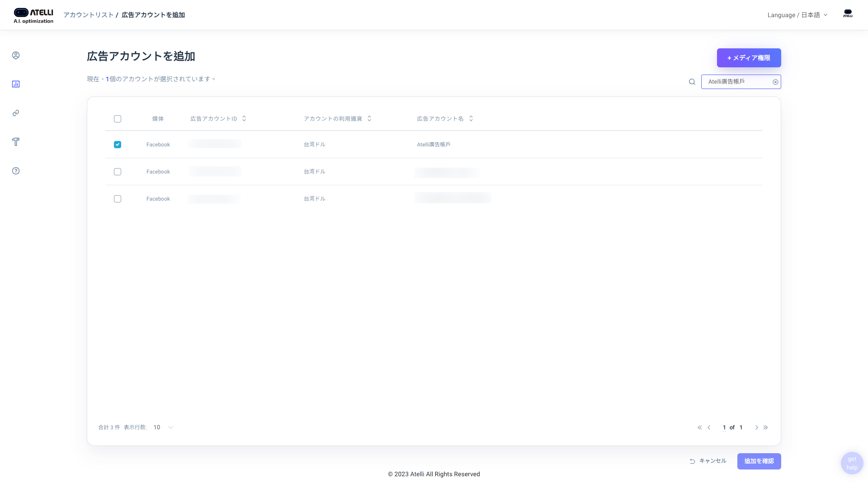Viewport: 868px width, 488px height.
Task: Select the paint roller sidebar icon
Action: (16, 142)
